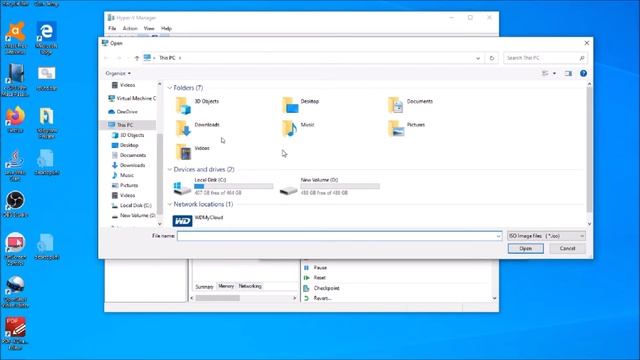Image resolution: width=640 pixels, height=360 pixels.
Task: Change the view layout icon
Action: pos(545,73)
